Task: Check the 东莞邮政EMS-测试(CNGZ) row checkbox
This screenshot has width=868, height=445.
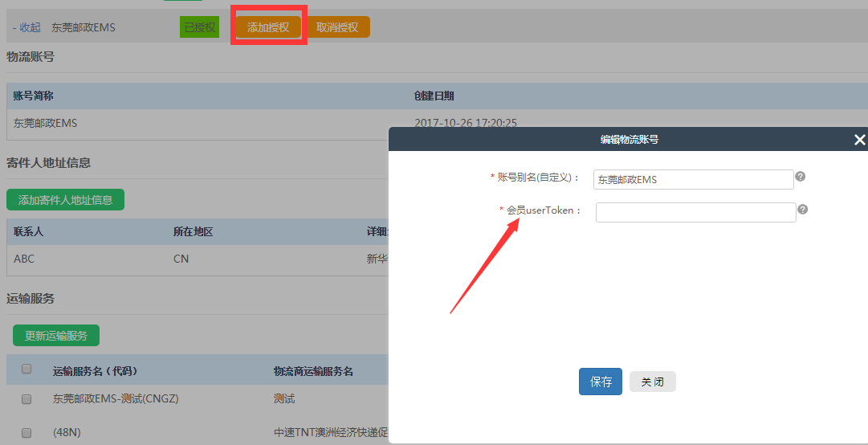Action: [x=26, y=398]
